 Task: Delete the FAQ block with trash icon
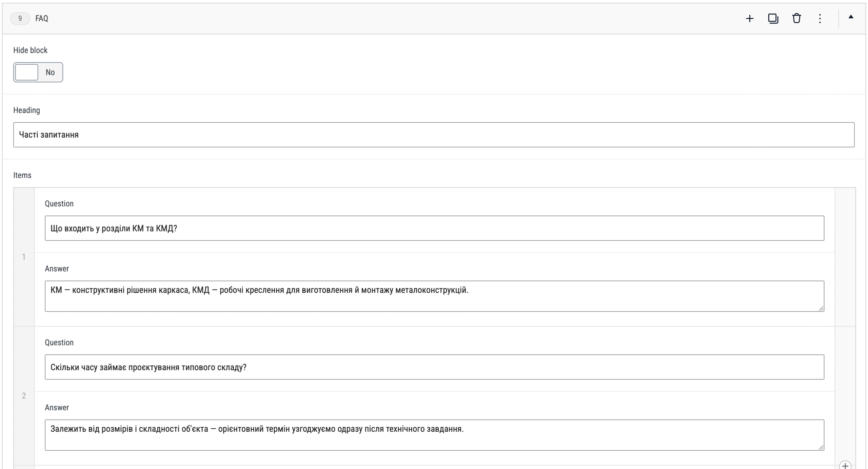pyautogui.click(x=796, y=18)
